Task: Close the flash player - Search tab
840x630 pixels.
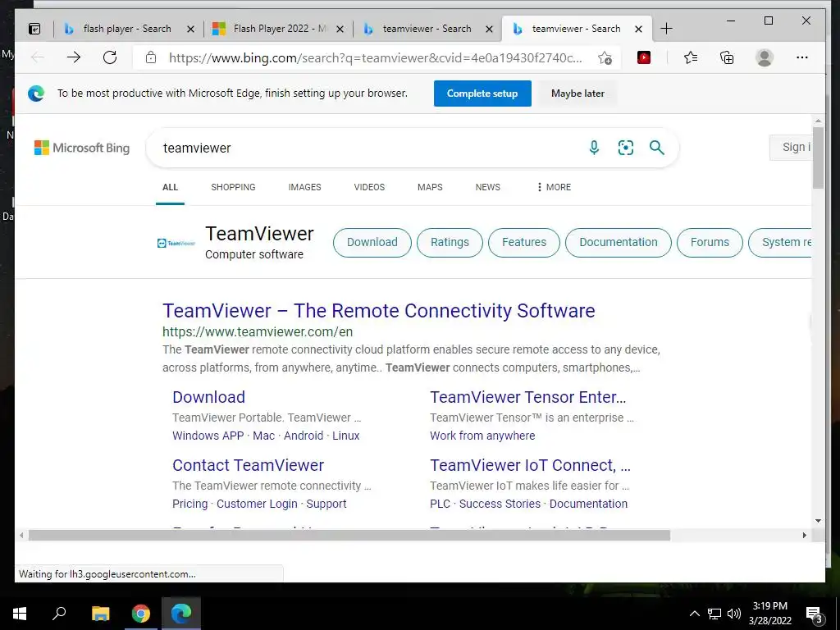Action: click(x=190, y=30)
